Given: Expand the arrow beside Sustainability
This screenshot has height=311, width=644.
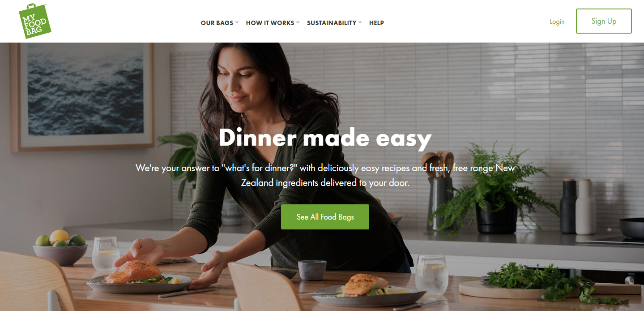Looking at the screenshot, I should [360, 23].
